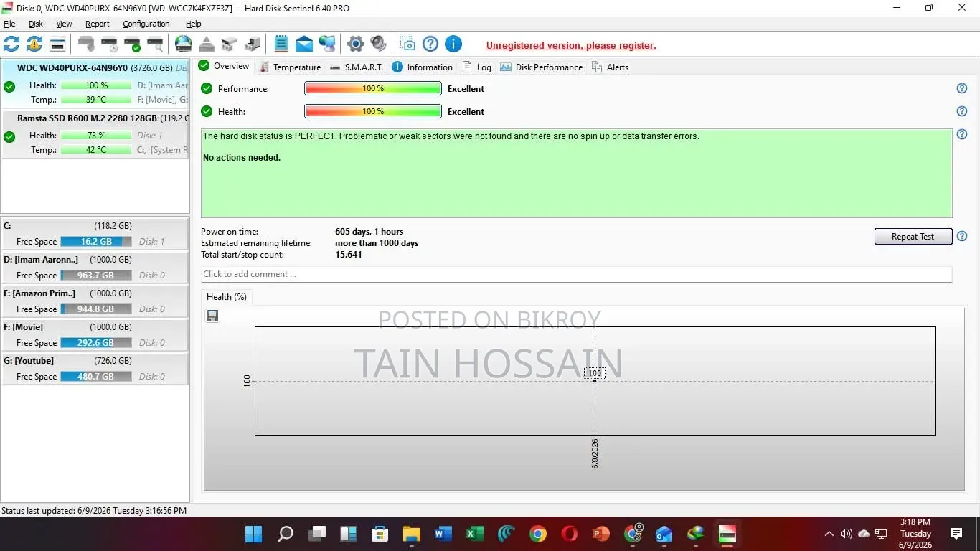
Task: Select the Overview tab
Action: [224, 66]
